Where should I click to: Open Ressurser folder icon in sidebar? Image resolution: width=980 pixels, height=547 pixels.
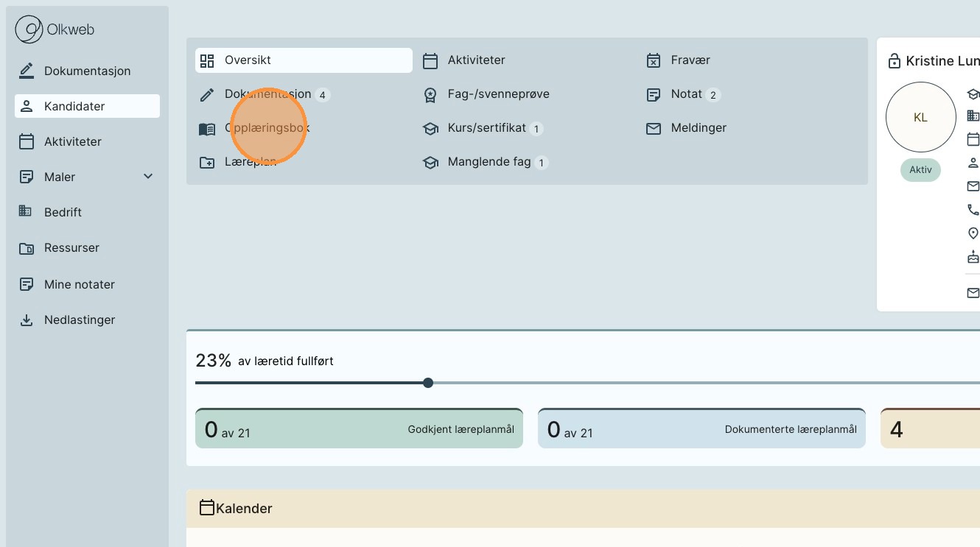tap(27, 248)
